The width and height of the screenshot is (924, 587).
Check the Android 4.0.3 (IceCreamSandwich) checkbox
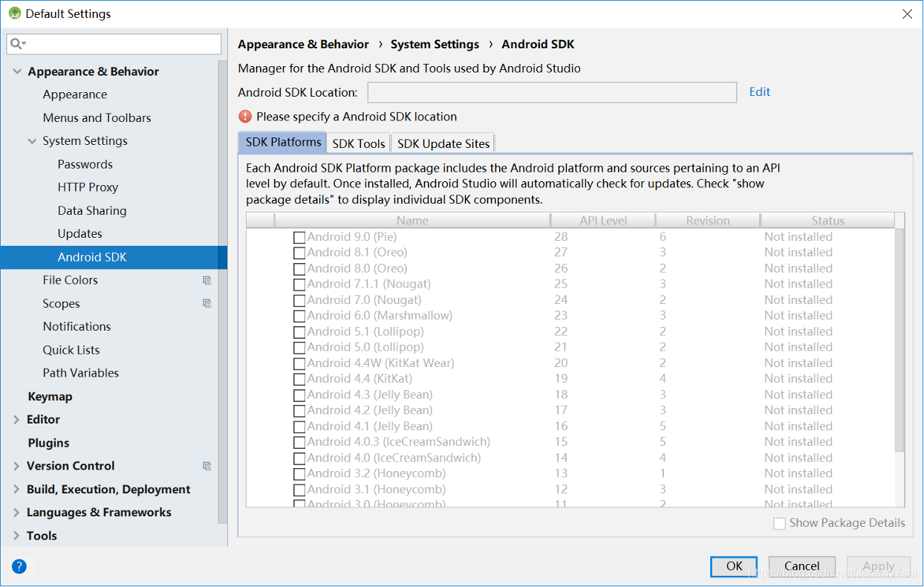pos(299,442)
